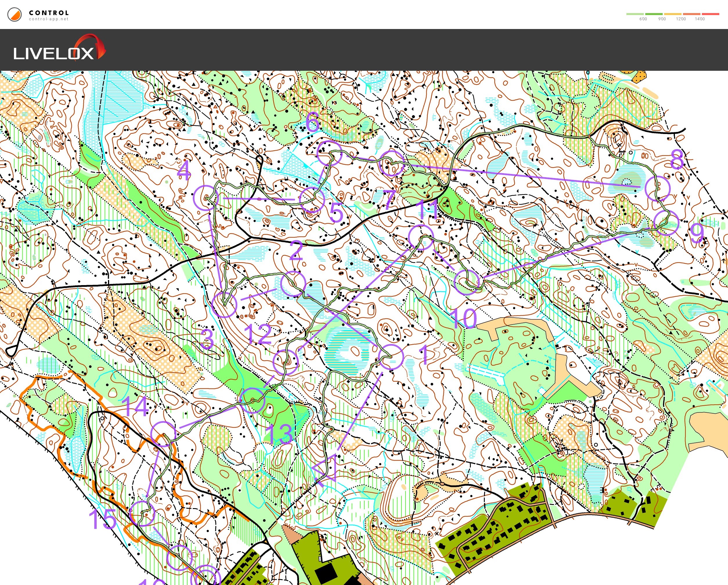Select the 6'00 pace legend swatch

(635, 14)
